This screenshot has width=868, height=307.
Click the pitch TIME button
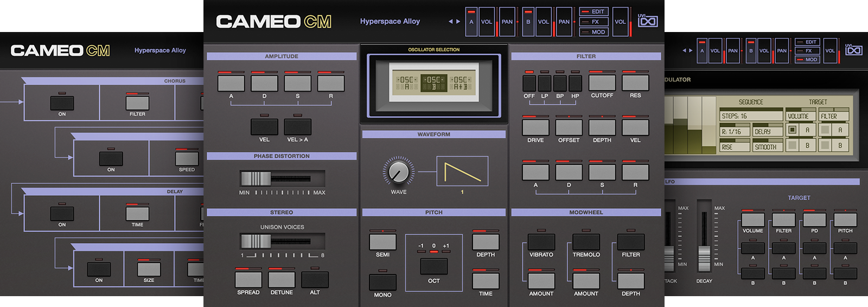(486, 281)
